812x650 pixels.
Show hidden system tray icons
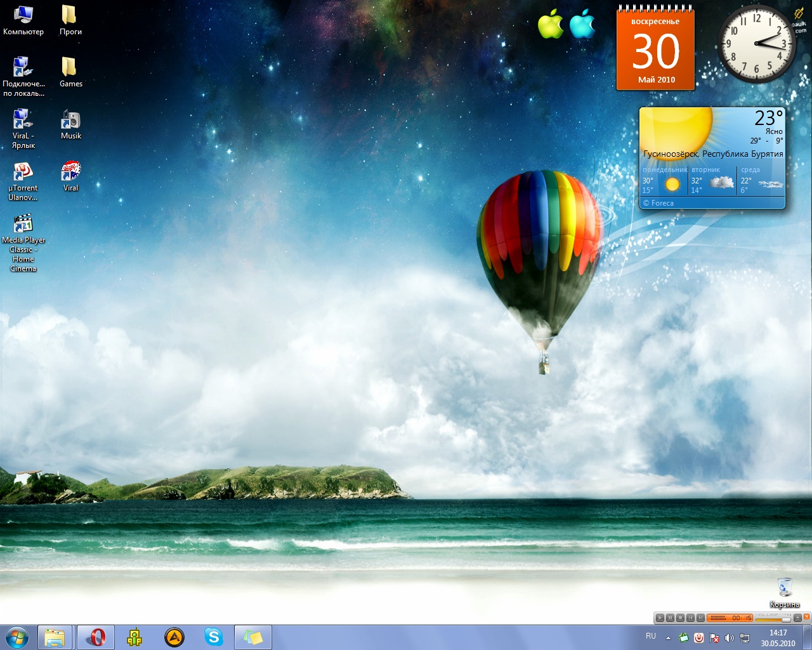(x=668, y=637)
